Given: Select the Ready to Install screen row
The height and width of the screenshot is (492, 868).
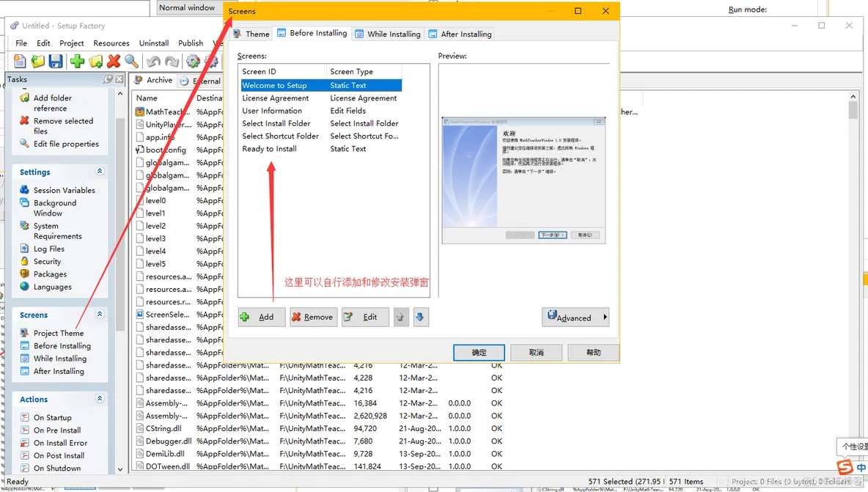Looking at the screenshot, I should pyautogui.click(x=321, y=149).
